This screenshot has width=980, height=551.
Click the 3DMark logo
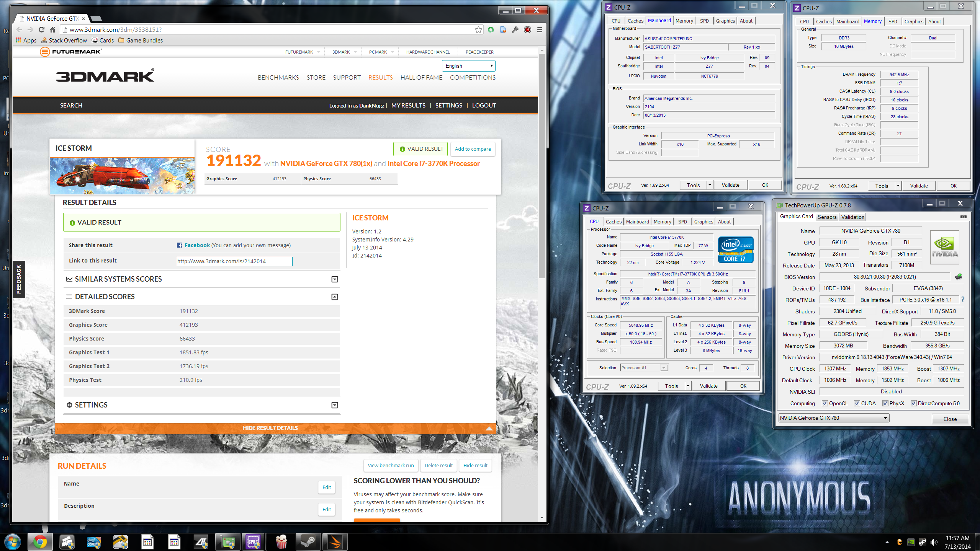point(105,76)
